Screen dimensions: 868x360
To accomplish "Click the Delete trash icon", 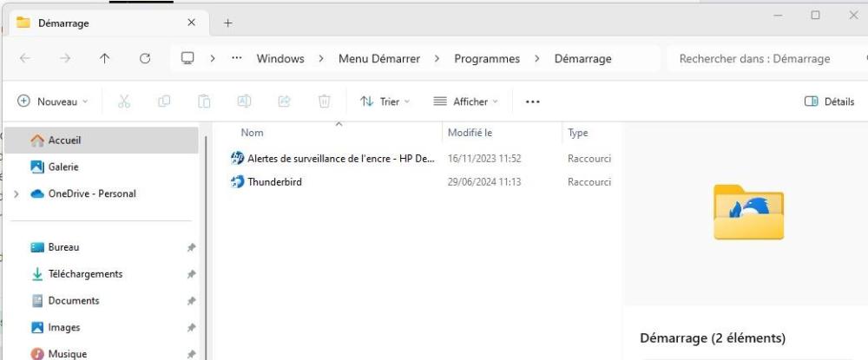I will click(x=325, y=101).
